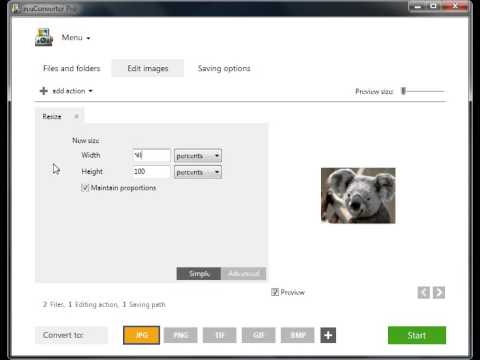The height and width of the screenshot is (360, 480).
Task: Open the Menu dropdown
Action: click(76, 37)
